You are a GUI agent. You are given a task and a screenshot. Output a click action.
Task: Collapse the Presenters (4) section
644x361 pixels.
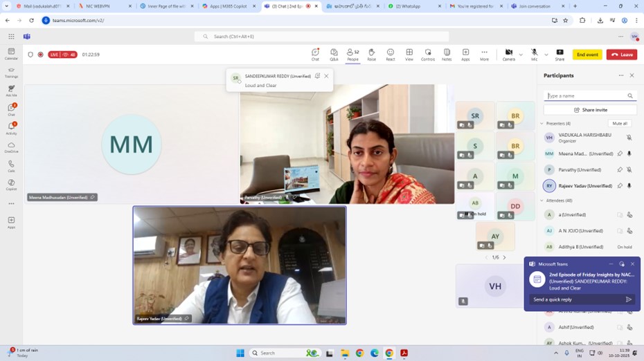click(542, 124)
